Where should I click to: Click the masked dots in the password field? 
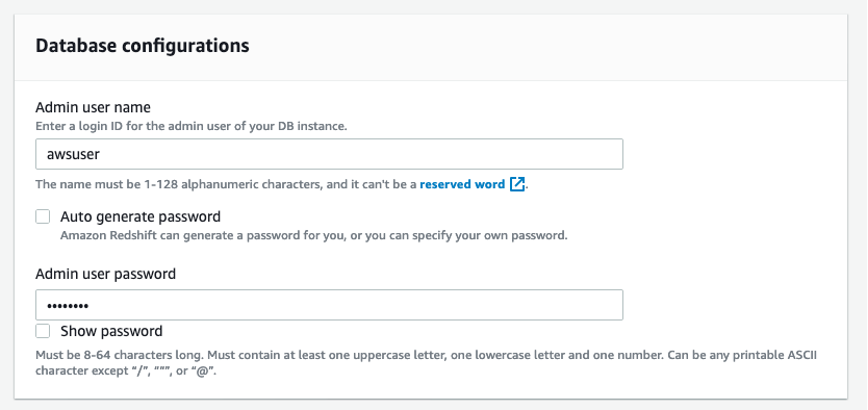point(68,305)
